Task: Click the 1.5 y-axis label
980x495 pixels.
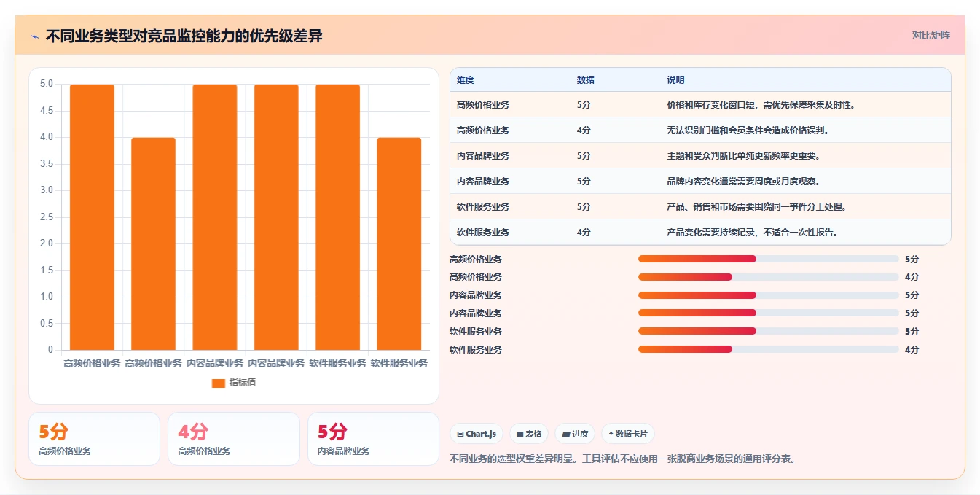Action: 46,270
